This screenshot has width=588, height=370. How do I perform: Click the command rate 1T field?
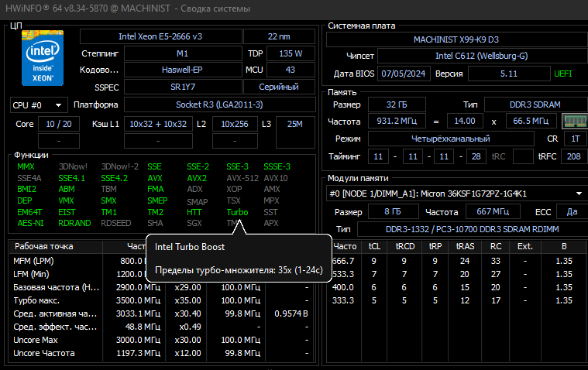click(576, 139)
